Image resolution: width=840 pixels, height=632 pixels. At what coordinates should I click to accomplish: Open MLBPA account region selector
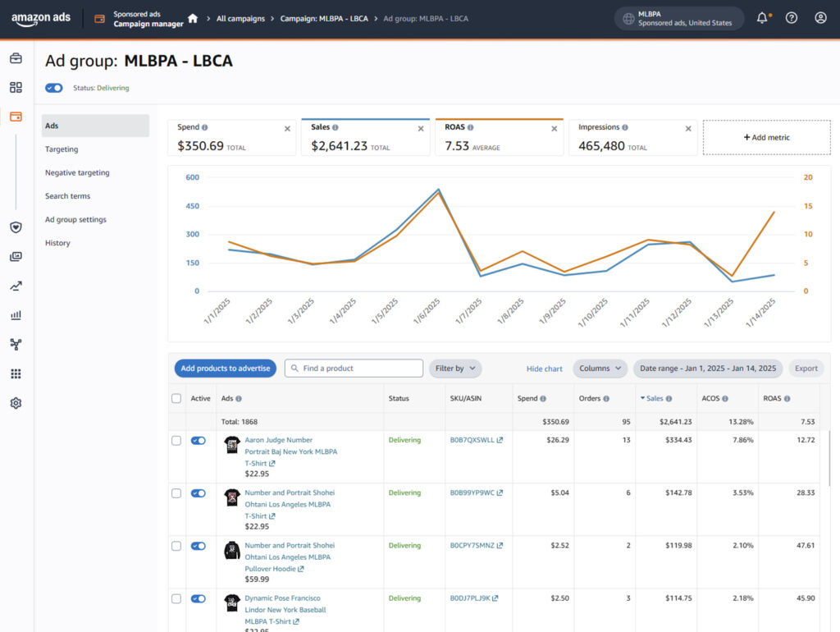[678, 19]
